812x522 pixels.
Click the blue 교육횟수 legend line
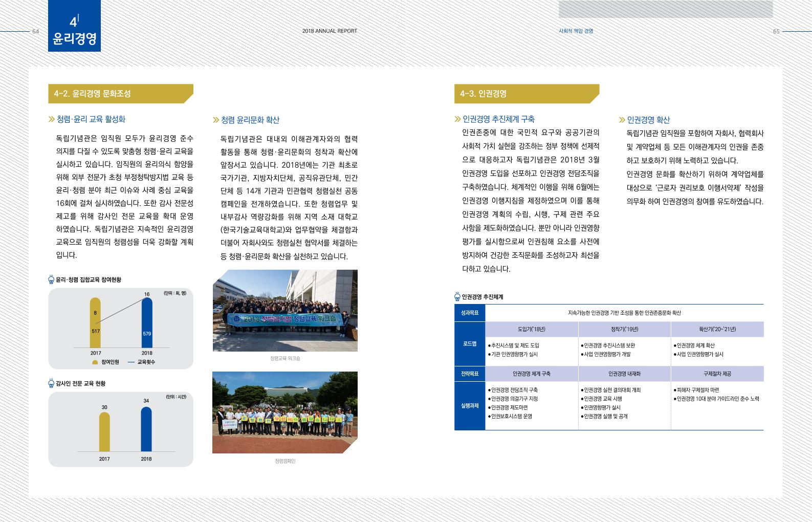pos(131,362)
